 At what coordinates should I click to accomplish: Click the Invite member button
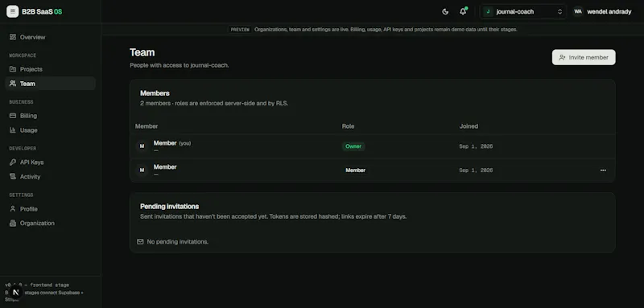pyautogui.click(x=584, y=57)
